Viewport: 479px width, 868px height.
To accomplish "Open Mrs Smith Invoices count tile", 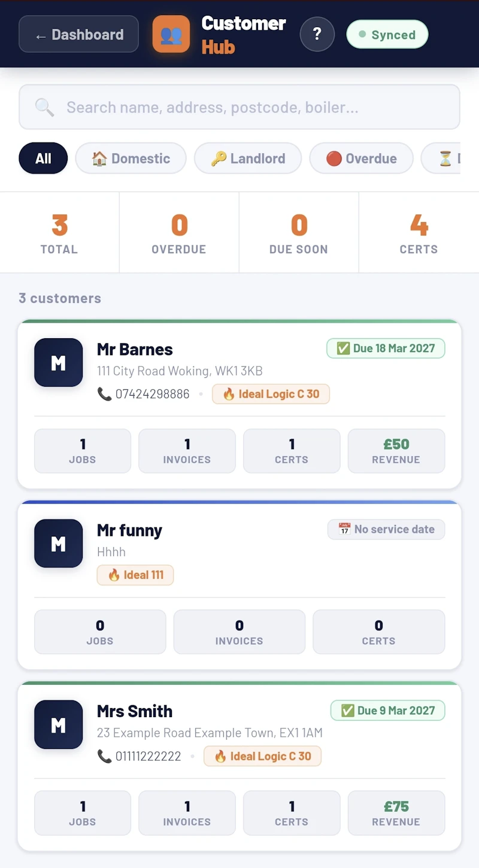I will 187,813.
